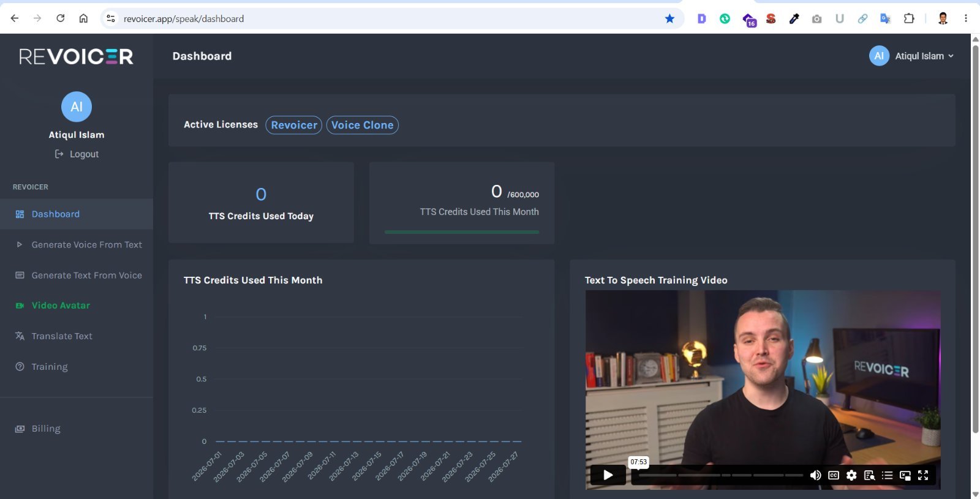This screenshot has width=980, height=499.
Task: View site information icon in address bar
Action: coord(111,18)
